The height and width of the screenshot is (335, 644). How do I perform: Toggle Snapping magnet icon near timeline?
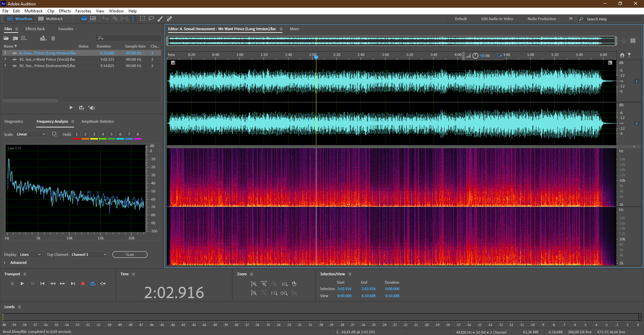pos(622,55)
